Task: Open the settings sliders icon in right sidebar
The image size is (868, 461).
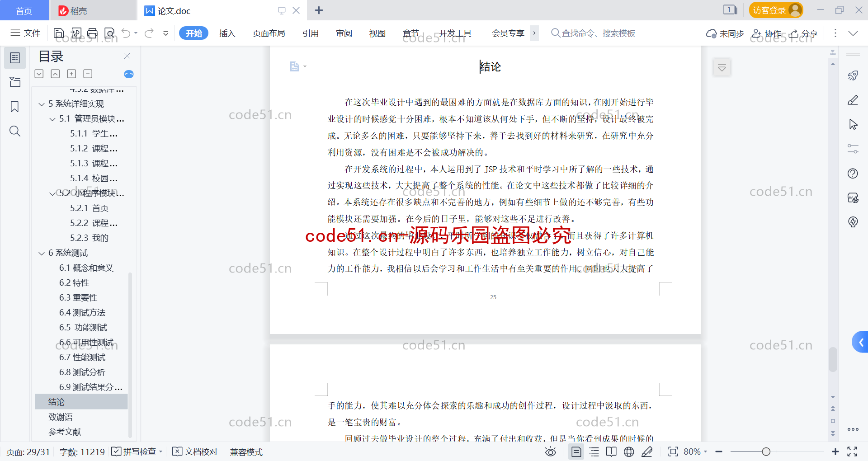Action: click(x=853, y=149)
